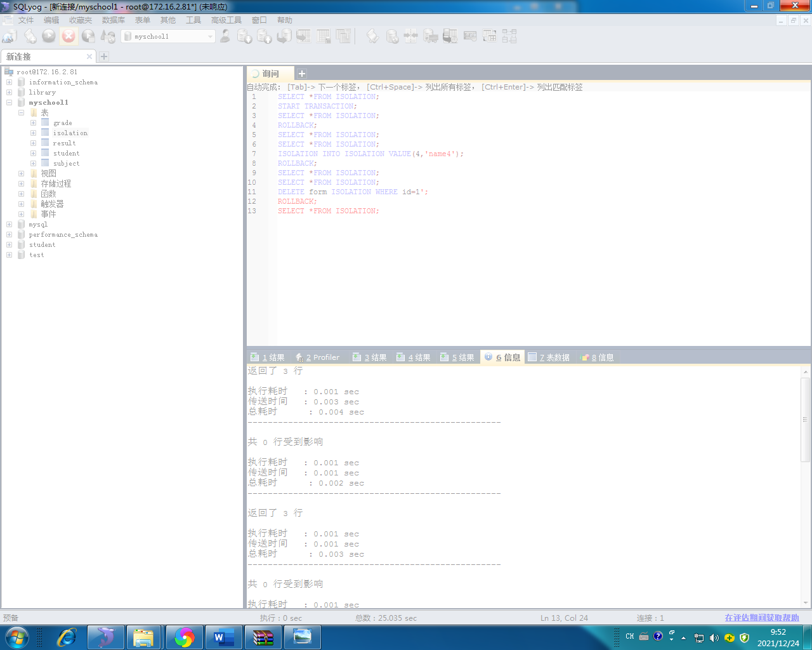Select the result table in tree
The height and width of the screenshot is (650, 812).
[64, 143]
